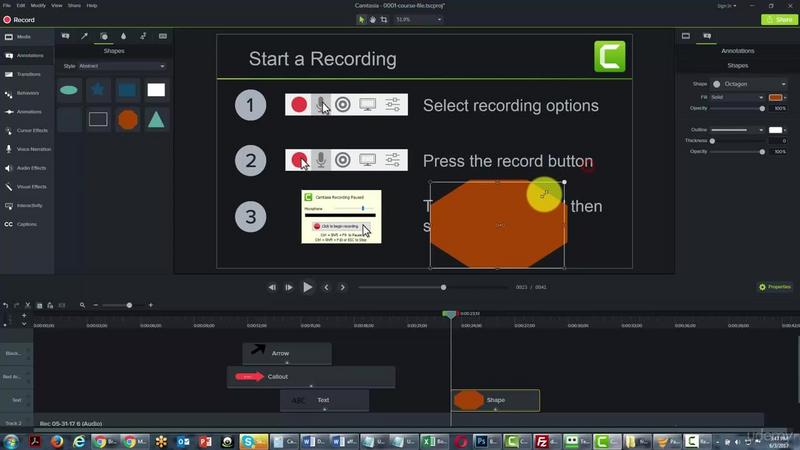Open the Audio Effects tab
Viewport: 800px width, 450px height.
point(25,168)
